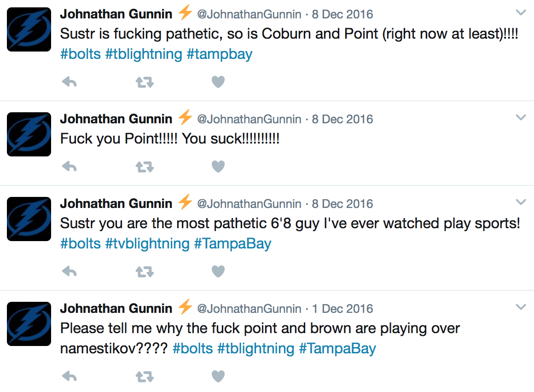This screenshot has height=392, width=534.
Task: Reply to the "You suck" tweet
Action: (70, 167)
